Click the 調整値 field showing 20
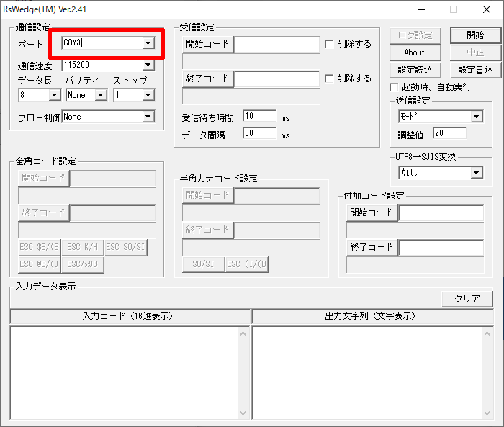Image resolution: width=504 pixels, height=427 pixels. (x=450, y=133)
